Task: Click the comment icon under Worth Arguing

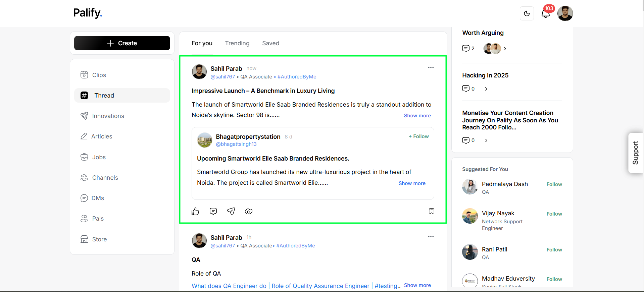Action: pyautogui.click(x=466, y=49)
